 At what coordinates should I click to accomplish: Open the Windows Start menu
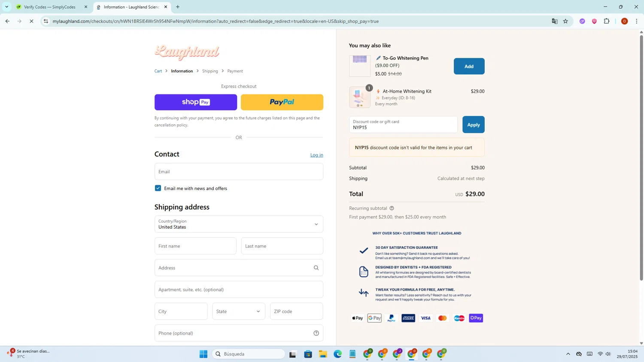[x=204, y=354]
